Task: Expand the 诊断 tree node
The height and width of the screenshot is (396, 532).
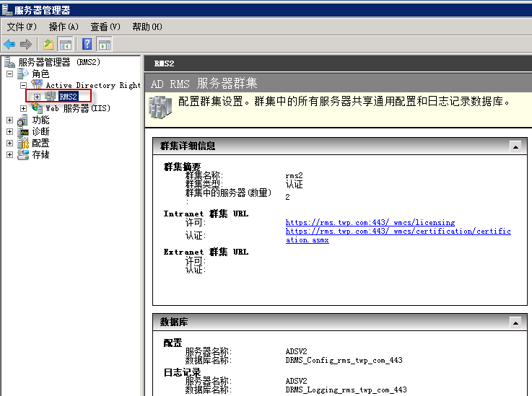Action: [x=10, y=131]
